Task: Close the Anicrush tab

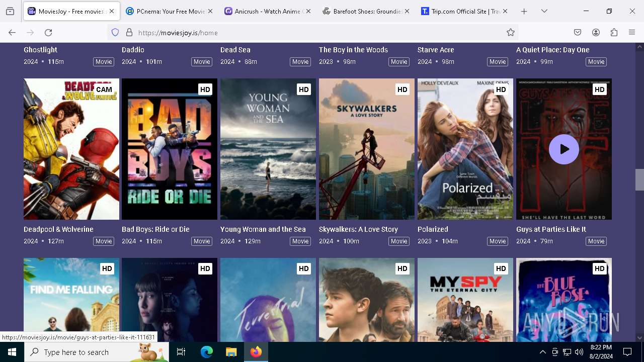Action: tap(308, 11)
